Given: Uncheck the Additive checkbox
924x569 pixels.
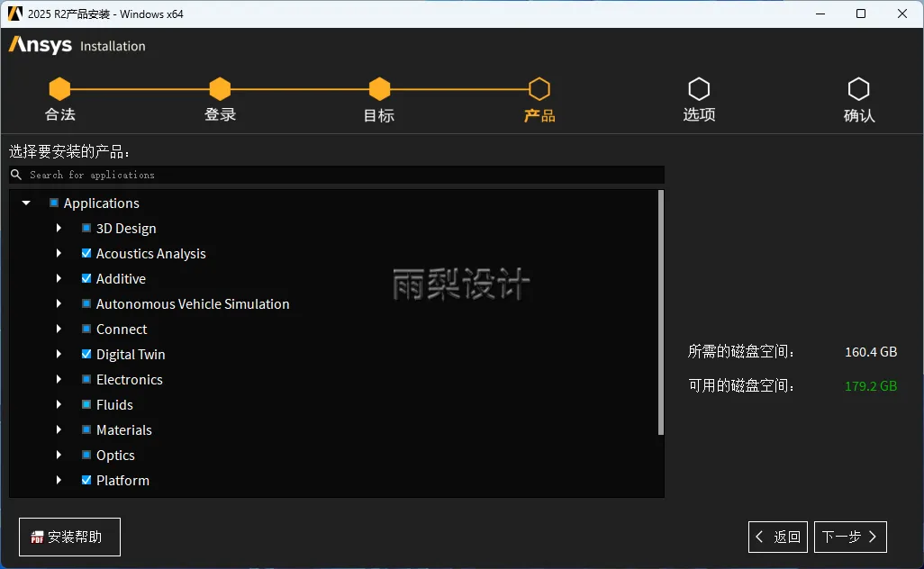Looking at the screenshot, I should pyautogui.click(x=86, y=278).
